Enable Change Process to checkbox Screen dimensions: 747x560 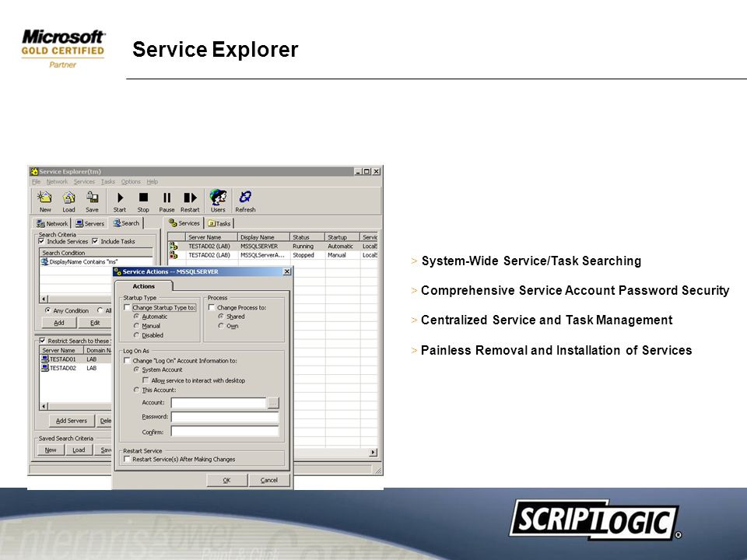click(212, 308)
